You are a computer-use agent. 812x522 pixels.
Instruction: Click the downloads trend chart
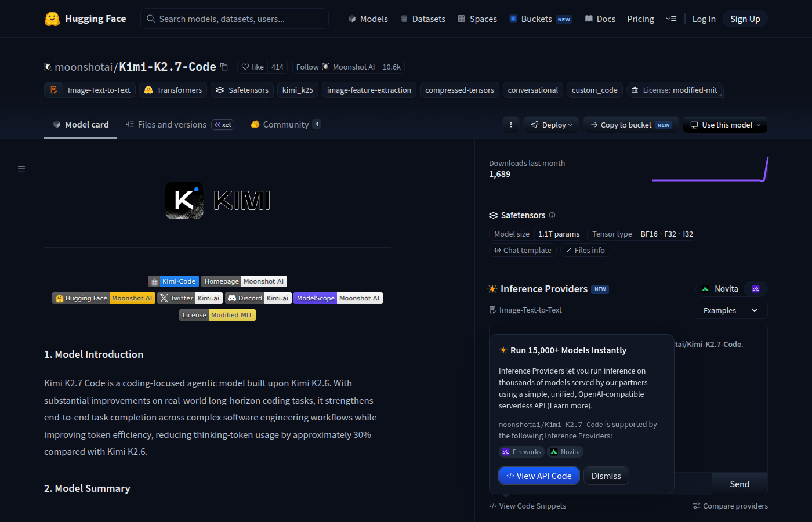click(710, 169)
